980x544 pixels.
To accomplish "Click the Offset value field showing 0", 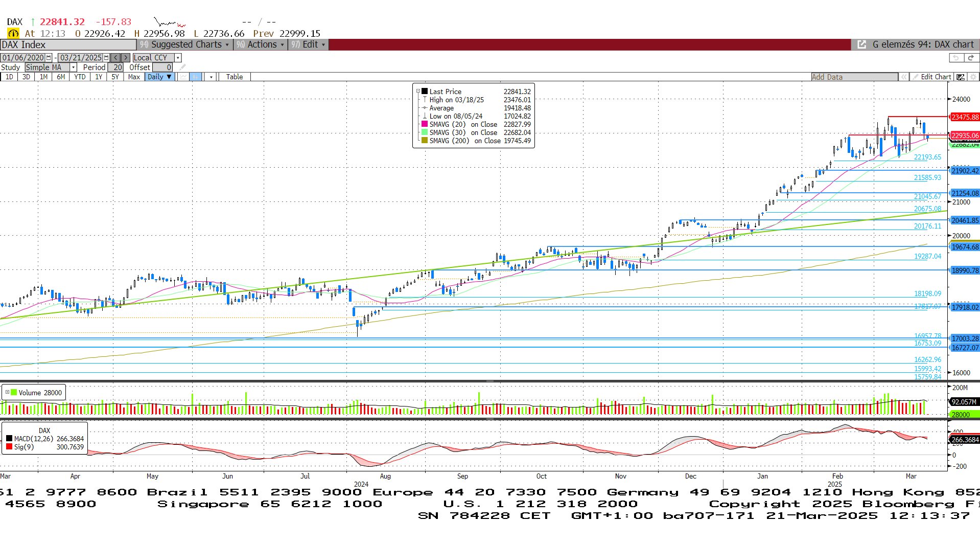I will 162,67.
